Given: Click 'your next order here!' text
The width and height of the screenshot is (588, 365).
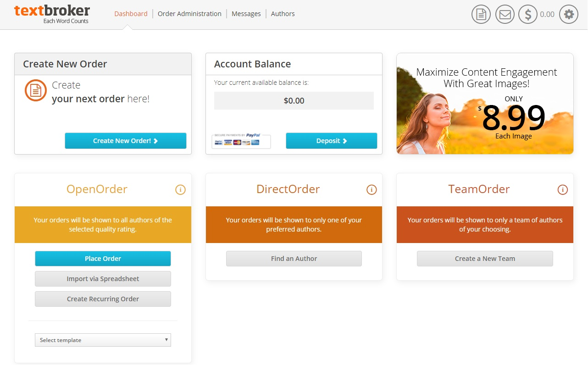Looking at the screenshot, I should [100, 99].
